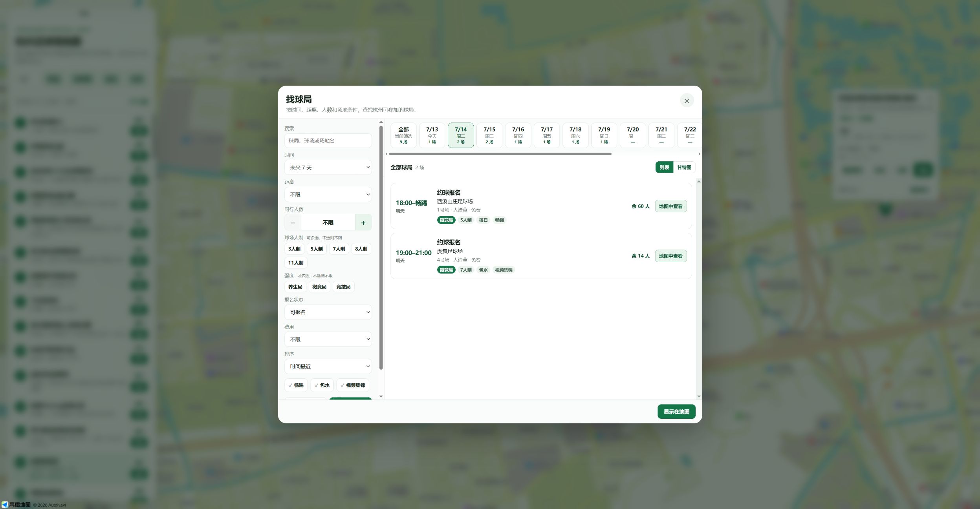Switch to the 甘特图 view tab
980x509 pixels.
pos(684,168)
